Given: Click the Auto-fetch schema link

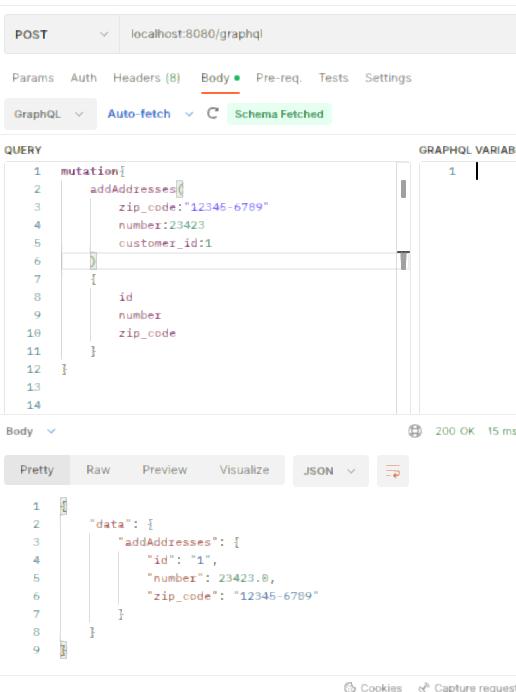Looking at the screenshot, I should pyautogui.click(x=139, y=114).
